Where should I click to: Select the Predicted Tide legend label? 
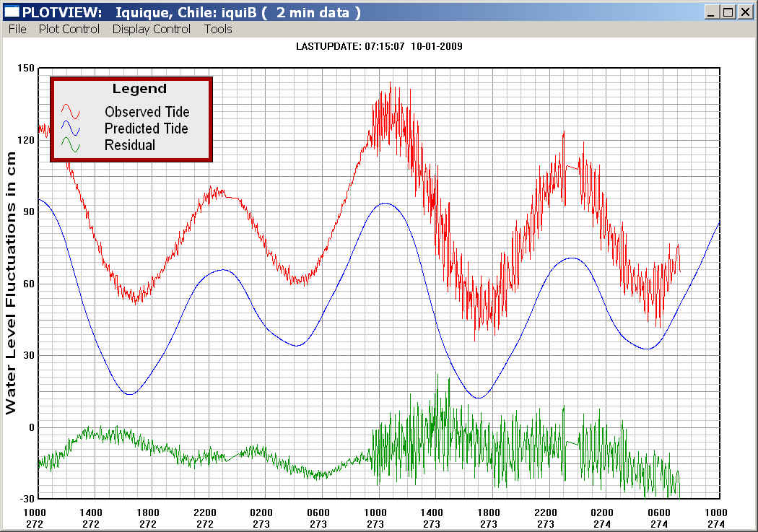point(146,128)
